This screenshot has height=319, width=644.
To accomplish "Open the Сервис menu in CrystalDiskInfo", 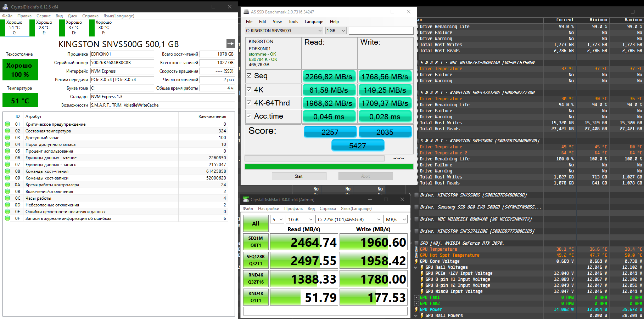I will [x=44, y=16].
